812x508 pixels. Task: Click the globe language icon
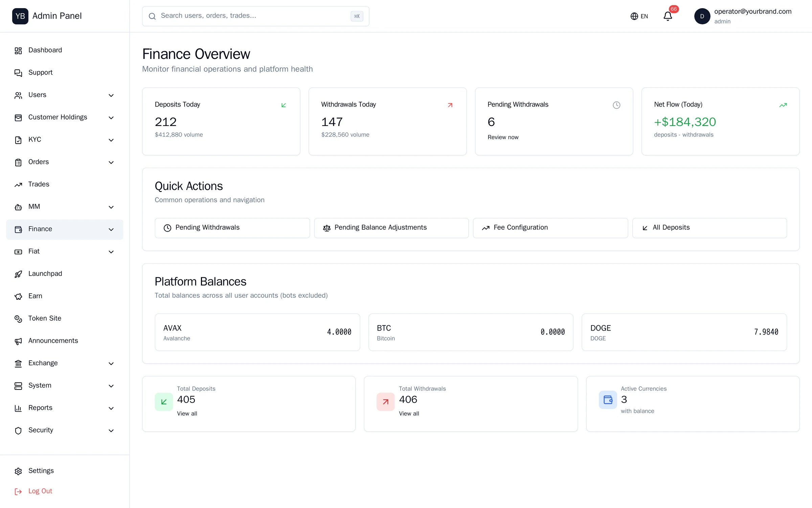[x=634, y=16]
